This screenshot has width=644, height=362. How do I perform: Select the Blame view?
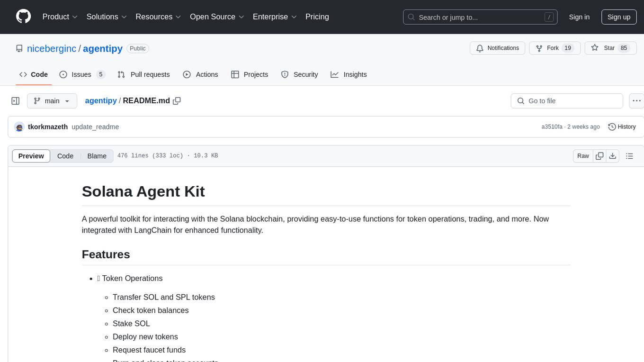pos(97,156)
